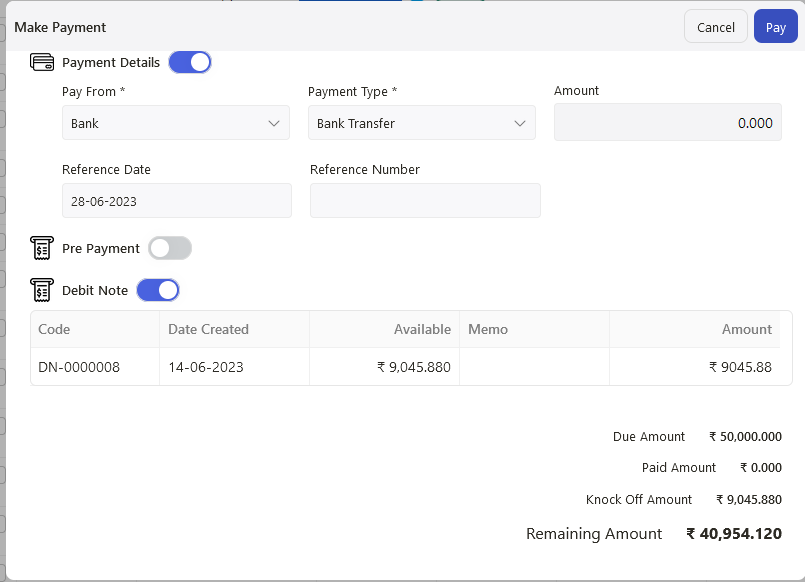Click the Make Payment dialog title
Image resolution: width=805 pixels, height=582 pixels.
click(x=60, y=27)
